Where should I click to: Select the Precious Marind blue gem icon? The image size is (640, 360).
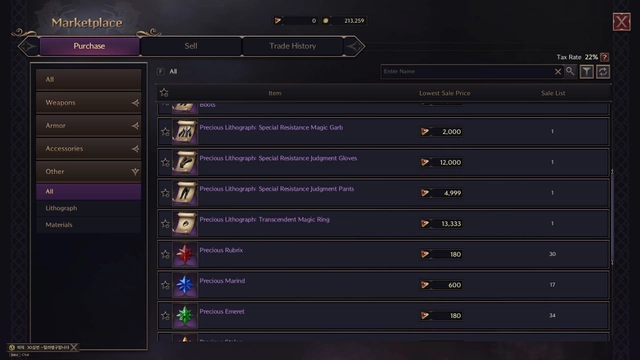(x=185, y=285)
